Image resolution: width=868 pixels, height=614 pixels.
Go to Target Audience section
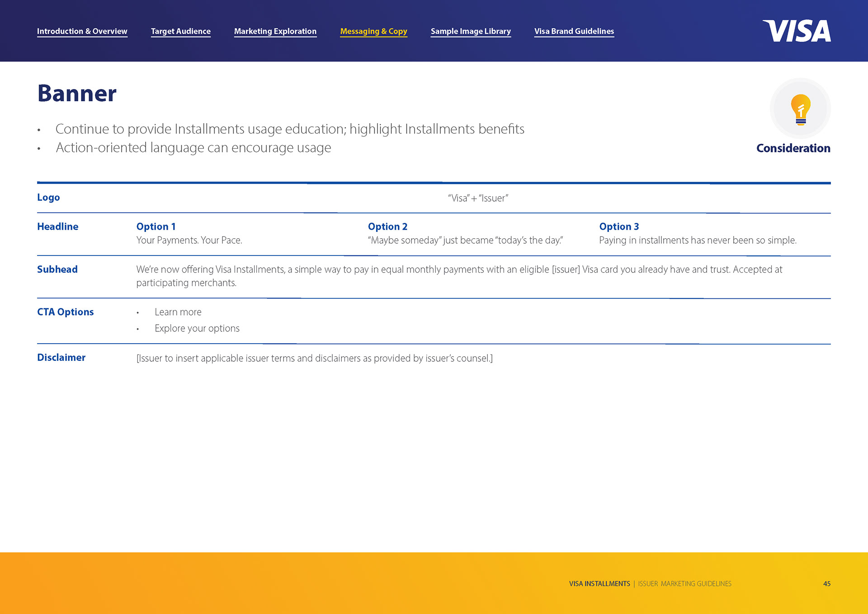(180, 31)
